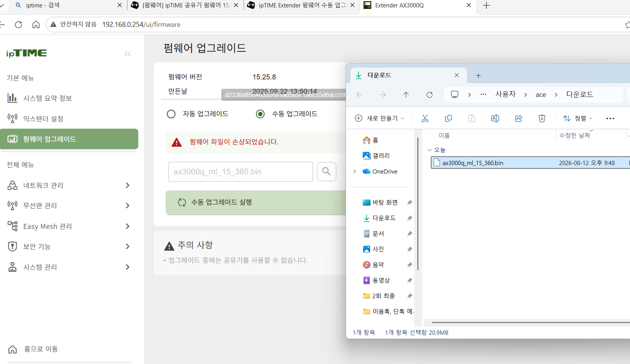The image size is (630, 364).
Task: Click 홈으로 이동 link
Action: [x=34, y=349]
